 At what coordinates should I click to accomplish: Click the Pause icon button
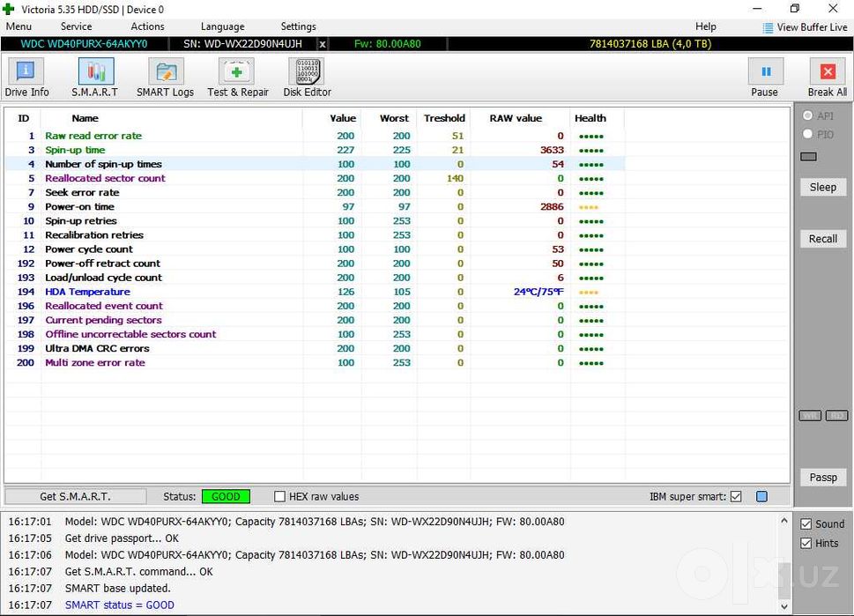(x=766, y=71)
